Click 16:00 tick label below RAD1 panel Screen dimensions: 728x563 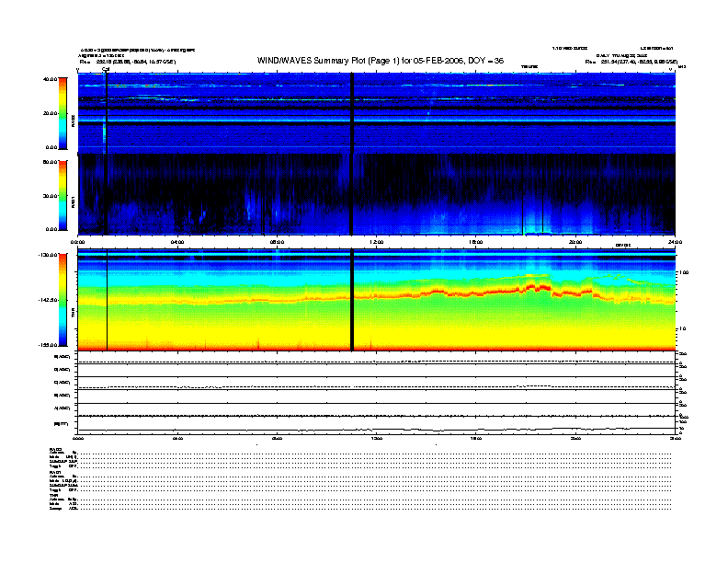tap(476, 242)
